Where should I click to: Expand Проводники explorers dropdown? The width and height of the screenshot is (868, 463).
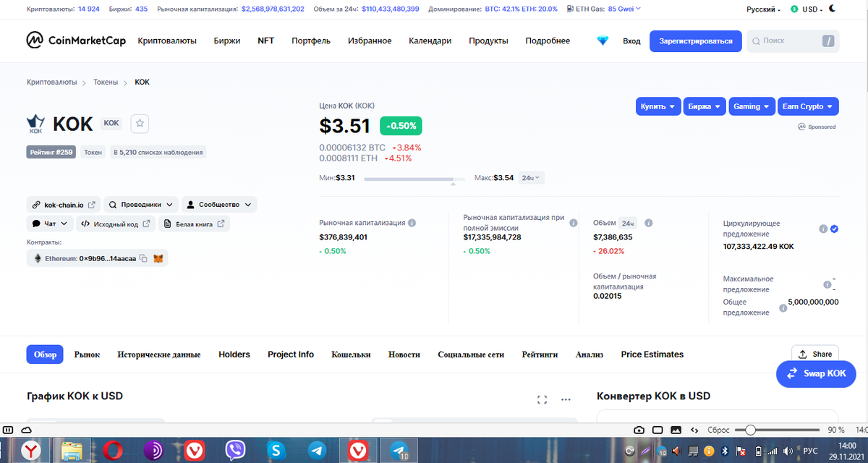point(141,205)
